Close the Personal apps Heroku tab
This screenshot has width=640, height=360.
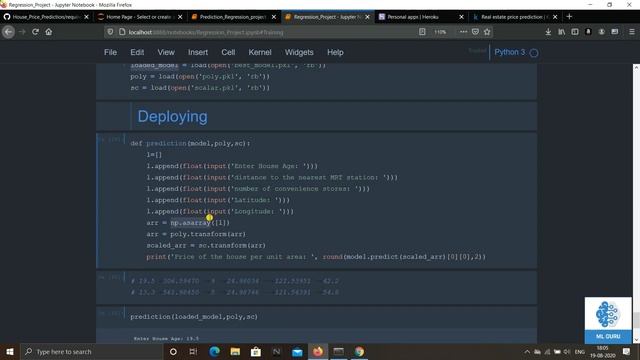coord(461,17)
